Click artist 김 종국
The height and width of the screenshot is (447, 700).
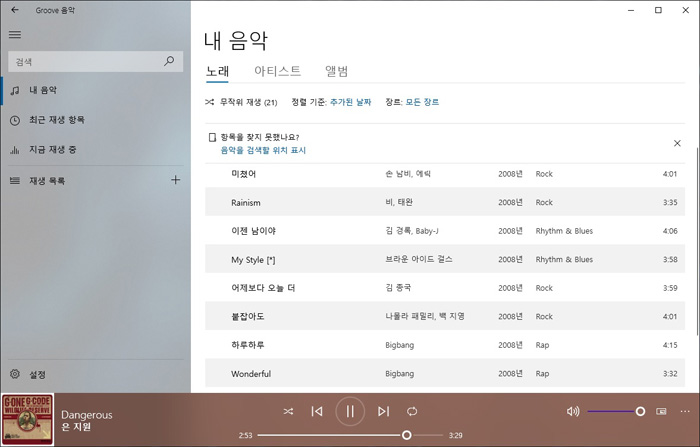click(398, 288)
